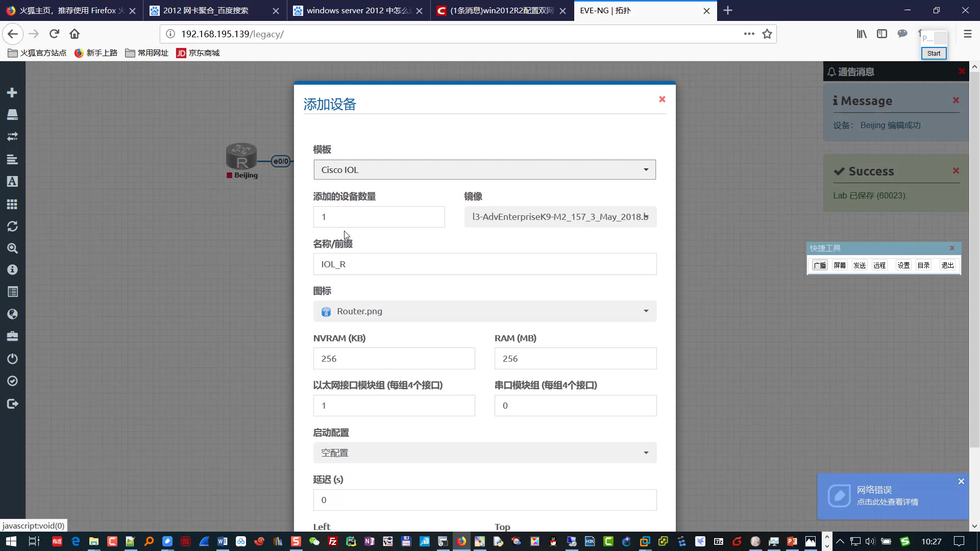Click 退出 in quick tools

(x=948, y=265)
